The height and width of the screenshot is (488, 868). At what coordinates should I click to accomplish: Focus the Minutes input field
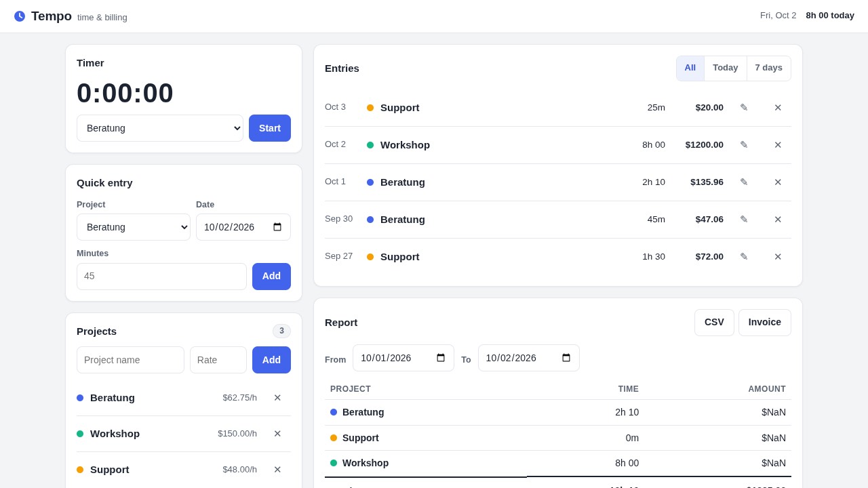coord(161,277)
